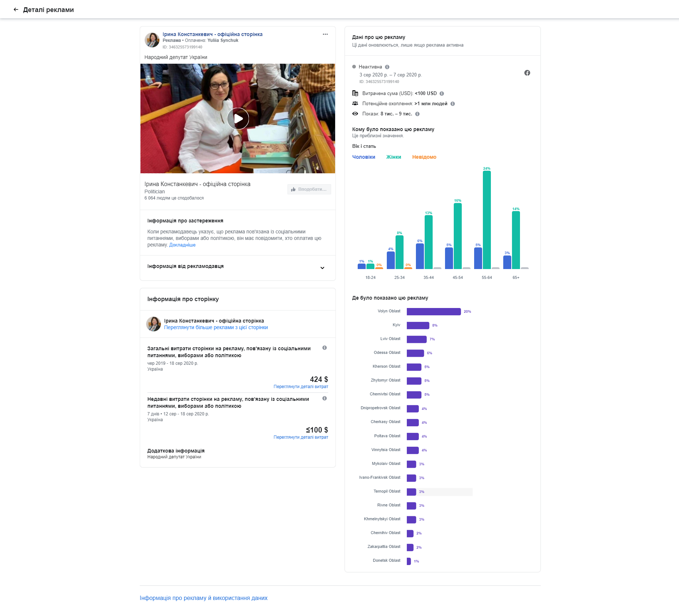Click the back arrow next to Деталі реклами
This screenshot has height=616, width=679.
pos(16,10)
